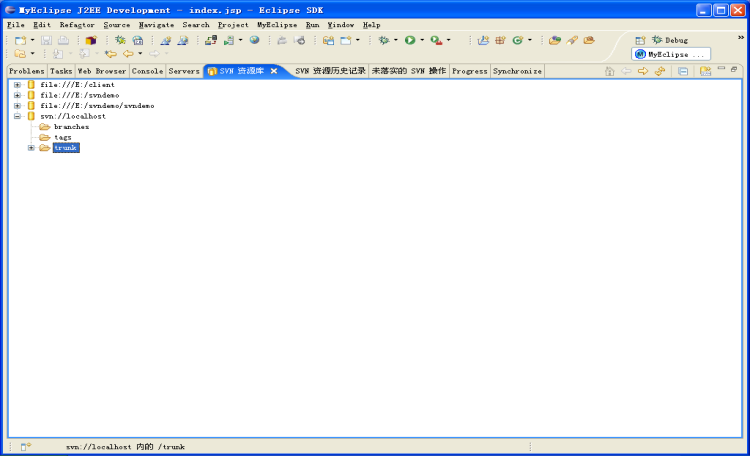Screen dimensions: 750x456
Task: Select the branches folder
Action: [x=71, y=127]
